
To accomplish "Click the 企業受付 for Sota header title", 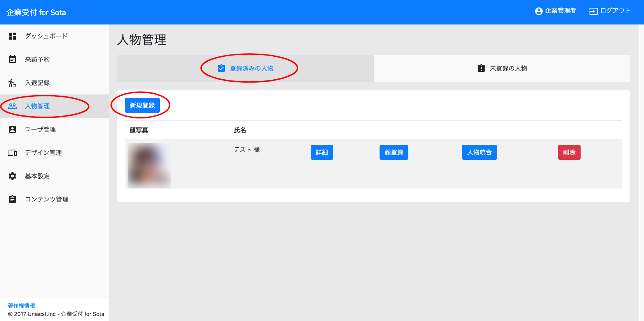I will [36, 12].
